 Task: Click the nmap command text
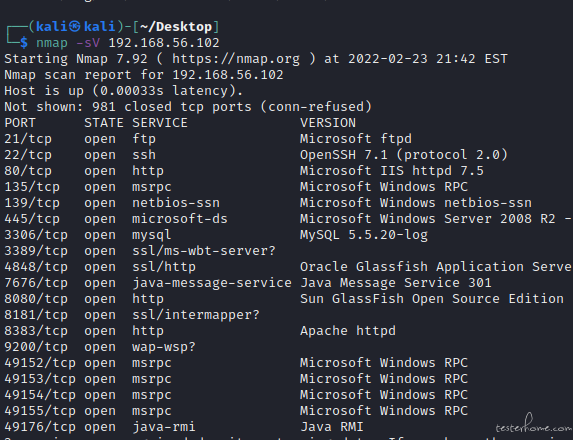pos(52,43)
